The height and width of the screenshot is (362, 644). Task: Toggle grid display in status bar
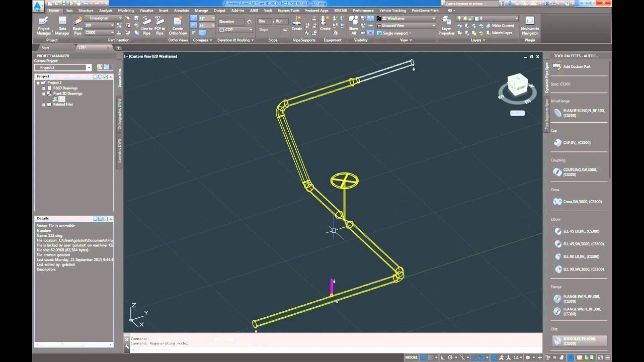pos(424,357)
